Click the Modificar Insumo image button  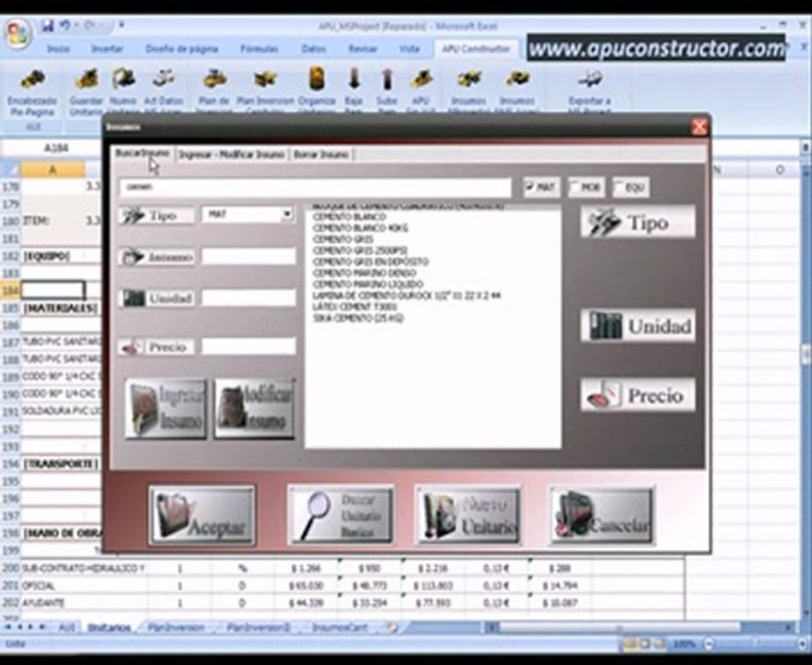click(254, 409)
